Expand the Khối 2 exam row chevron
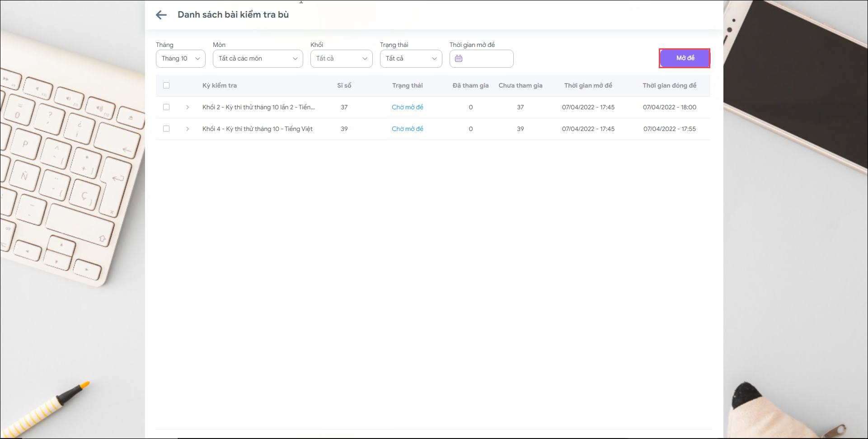 tap(188, 107)
